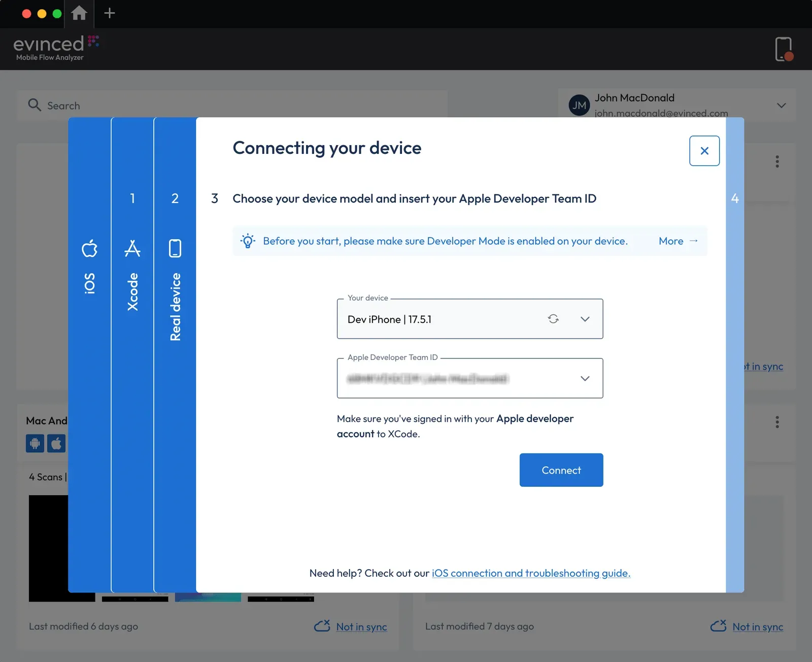
Task: Open three-dot menu of lower right card
Action: 777,422
